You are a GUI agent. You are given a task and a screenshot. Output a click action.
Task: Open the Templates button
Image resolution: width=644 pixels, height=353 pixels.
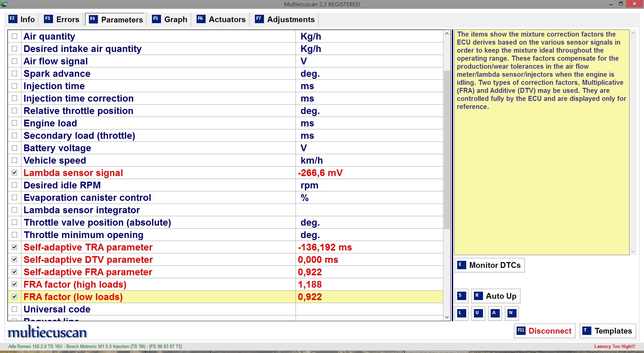pos(607,331)
